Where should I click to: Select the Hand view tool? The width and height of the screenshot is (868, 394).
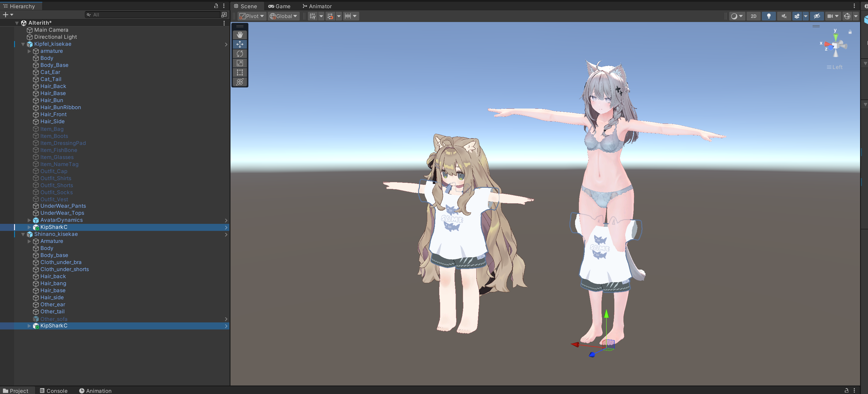tap(240, 35)
